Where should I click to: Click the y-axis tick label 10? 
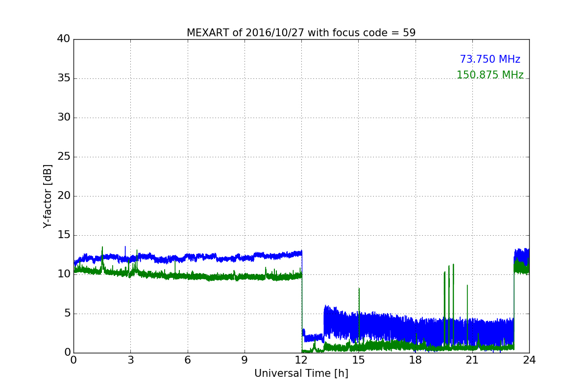pos(64,274)
